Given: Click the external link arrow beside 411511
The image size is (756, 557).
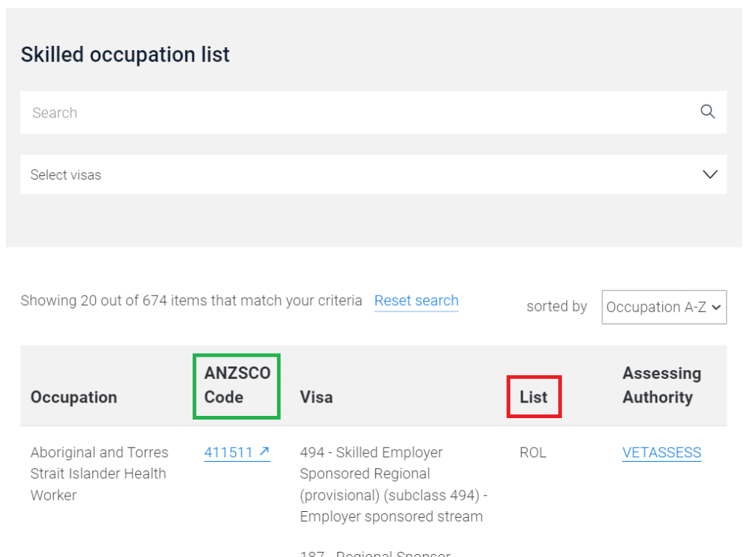Looking at the screenshot, I should pyautogui.click(x=264, y=451).
